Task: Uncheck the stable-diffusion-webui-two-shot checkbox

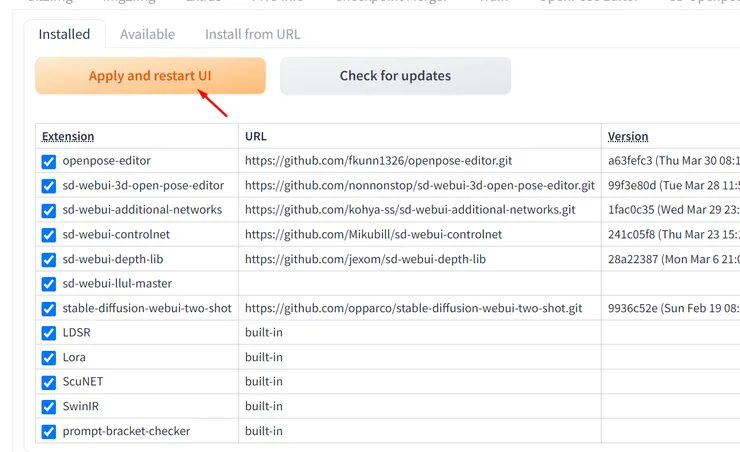Action: point(49,309)
